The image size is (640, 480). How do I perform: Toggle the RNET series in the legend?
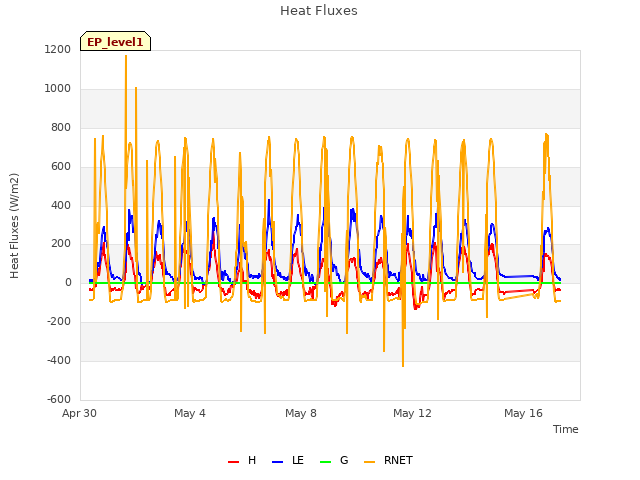click(x=388, y=460)
